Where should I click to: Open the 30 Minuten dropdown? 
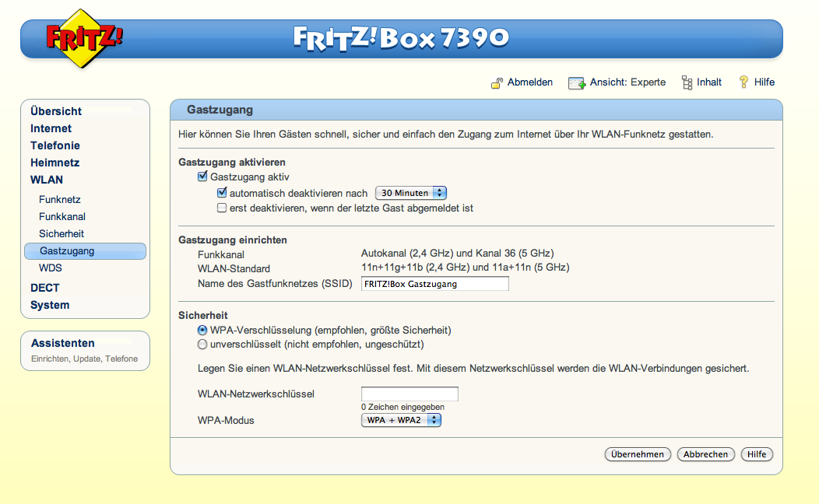click(x=410, y=193)
